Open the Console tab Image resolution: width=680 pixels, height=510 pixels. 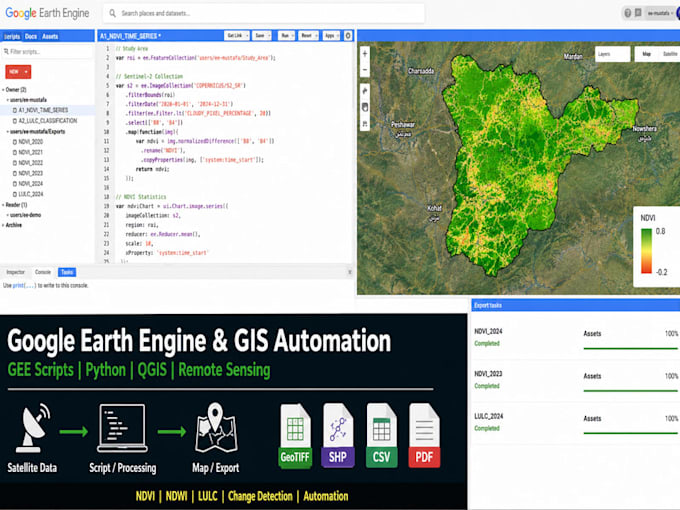point(42,272)
